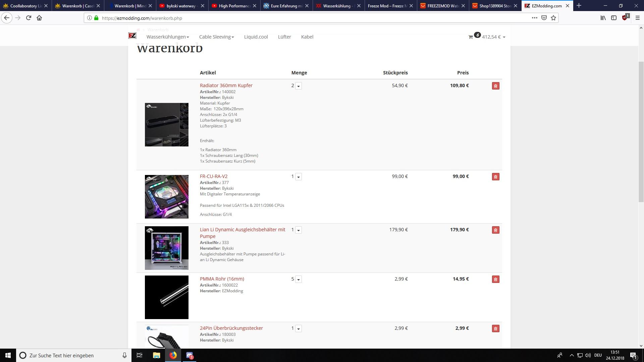Switch to Shop1389904 Store tab
This screenshot has height=362, width=644.
point(495,6)
